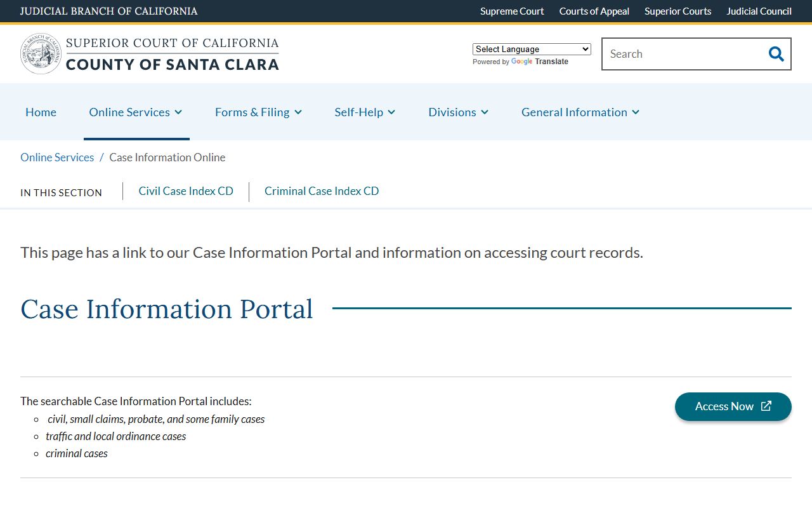This screenshot has width=812, height=508.
Task: Open Civil Case Index CD section
Action: 186,191
